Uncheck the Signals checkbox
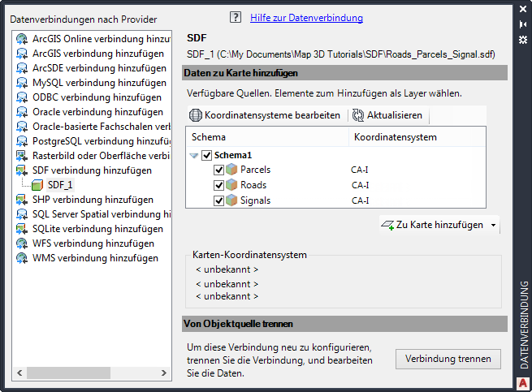532x392 pixels. pyautogui.click(x=218, y=200)
